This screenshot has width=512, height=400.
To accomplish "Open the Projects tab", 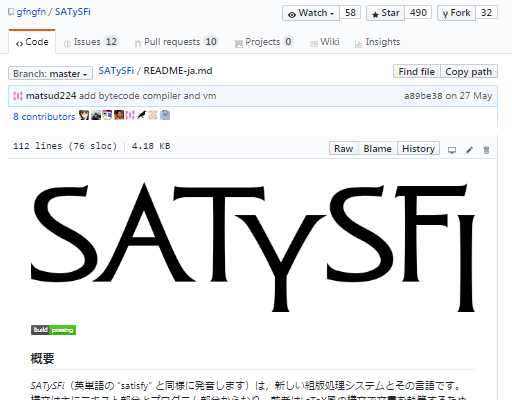I will click(263, 42).
